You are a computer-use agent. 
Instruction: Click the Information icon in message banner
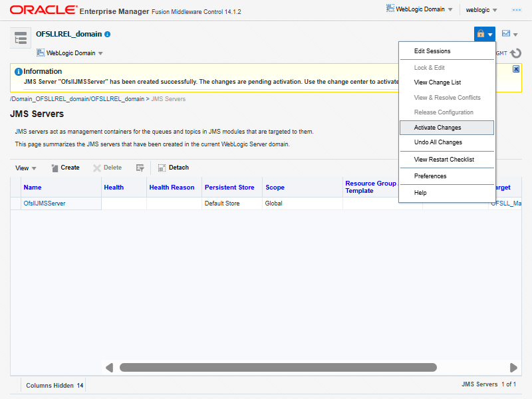(19, 72)
